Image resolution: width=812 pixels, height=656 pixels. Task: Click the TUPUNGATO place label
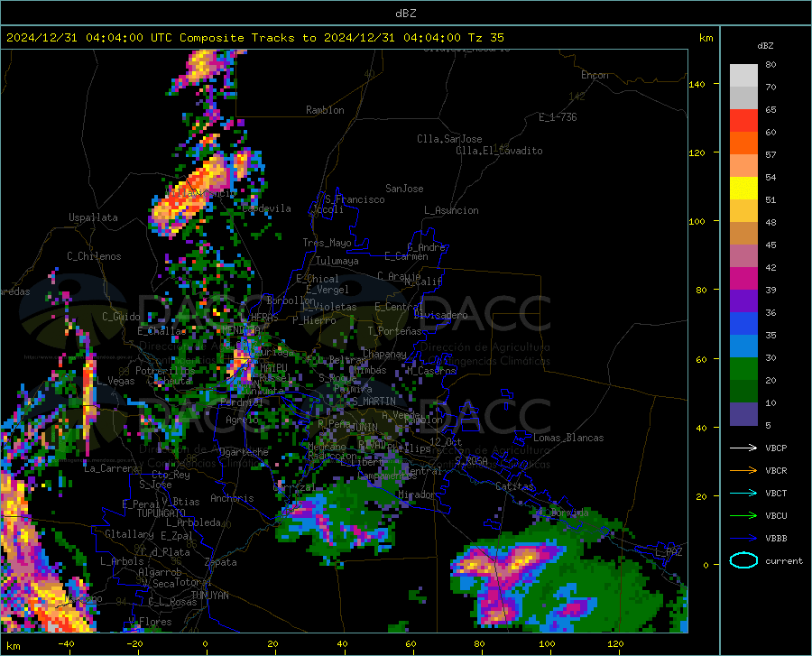point(161,513)
